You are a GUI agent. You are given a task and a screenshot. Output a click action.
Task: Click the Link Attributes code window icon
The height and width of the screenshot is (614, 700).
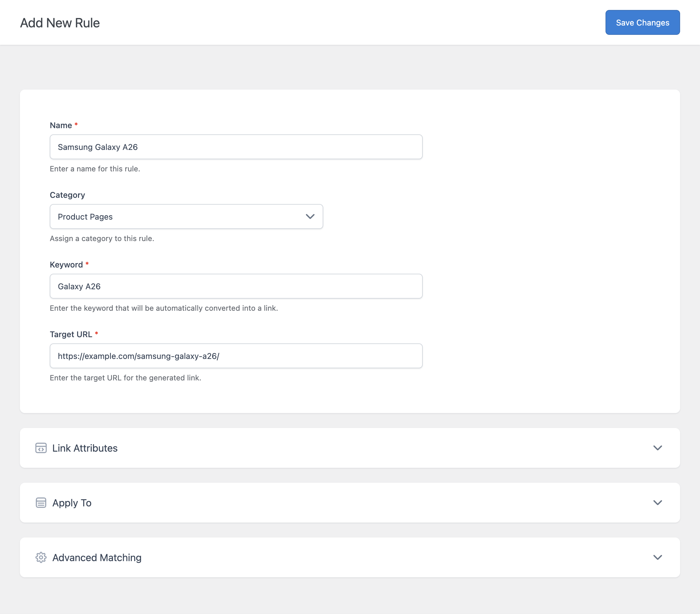point(41,448)
